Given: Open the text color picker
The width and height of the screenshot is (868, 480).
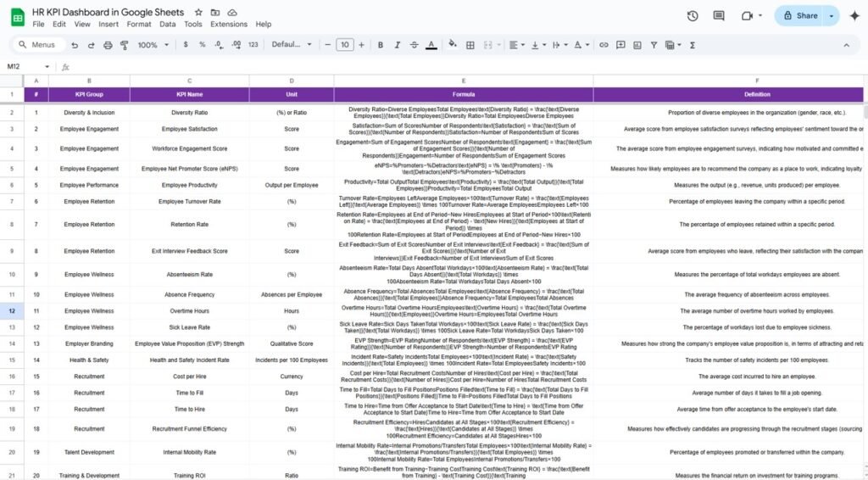Looking at the screenshot, I should (x=431, y=45).
